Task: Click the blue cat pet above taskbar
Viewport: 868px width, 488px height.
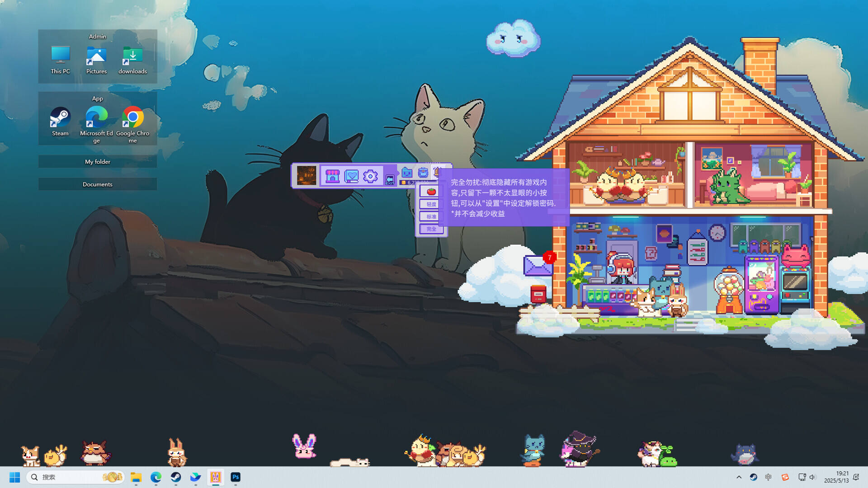Action: tap(534, 450)
